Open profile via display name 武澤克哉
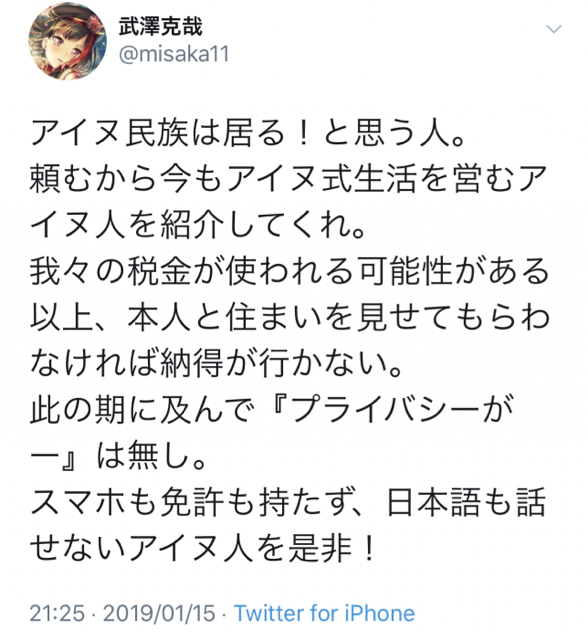The width and height of the screenshot is (588, 640). point(160,27)
